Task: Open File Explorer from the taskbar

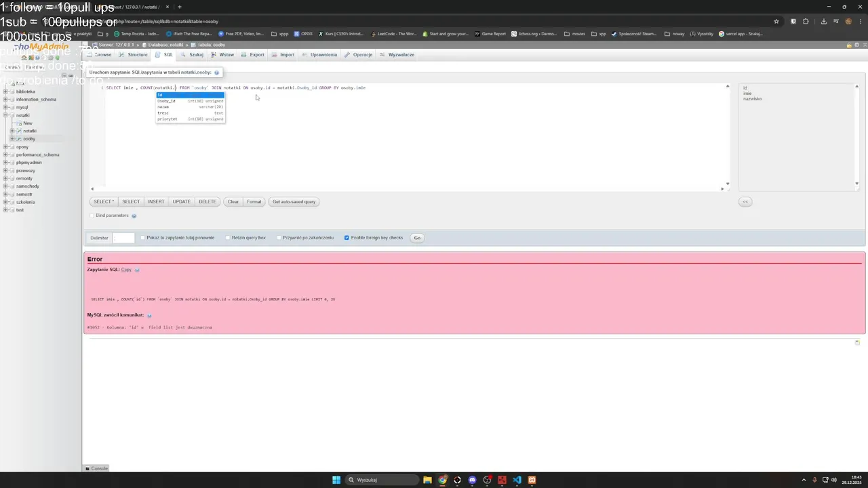Action: coord(427,480)
